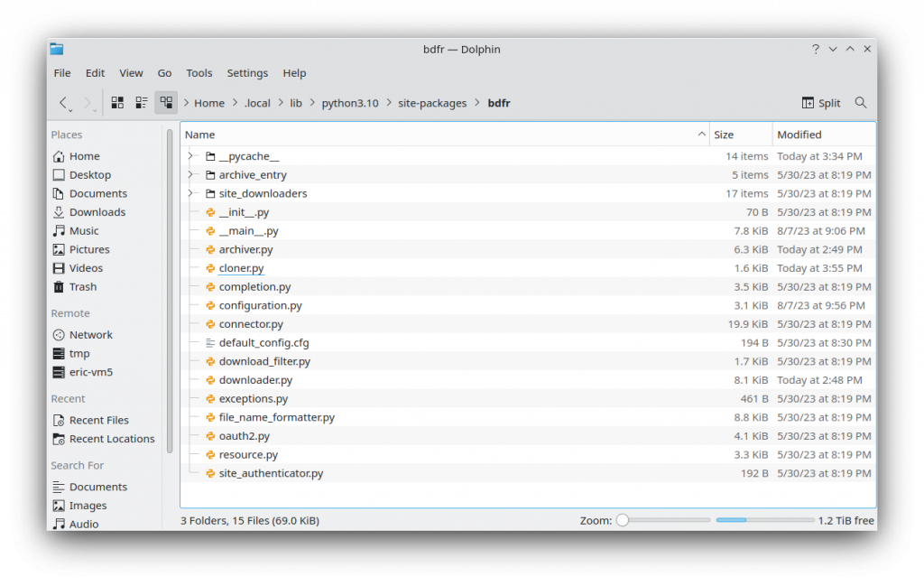Select the cloner.py file

pyautogui.click(x=241, y=268)
